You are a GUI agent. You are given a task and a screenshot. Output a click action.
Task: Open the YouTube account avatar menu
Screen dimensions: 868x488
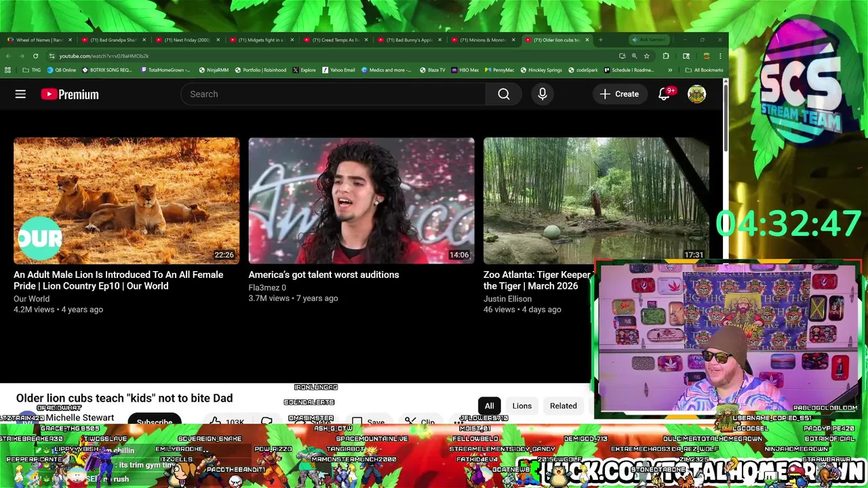click(x=696, y=94)
